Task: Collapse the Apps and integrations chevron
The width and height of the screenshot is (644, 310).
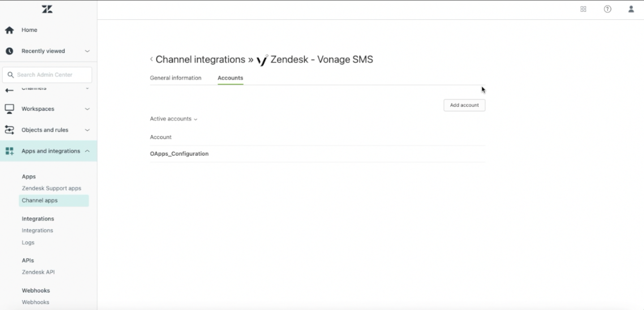Action: (87, 151)
